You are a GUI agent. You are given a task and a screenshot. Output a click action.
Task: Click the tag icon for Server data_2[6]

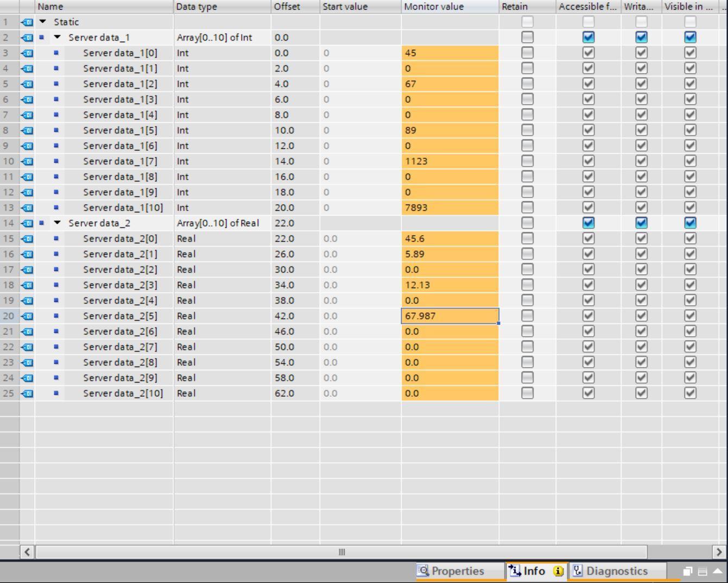point(27,332)
